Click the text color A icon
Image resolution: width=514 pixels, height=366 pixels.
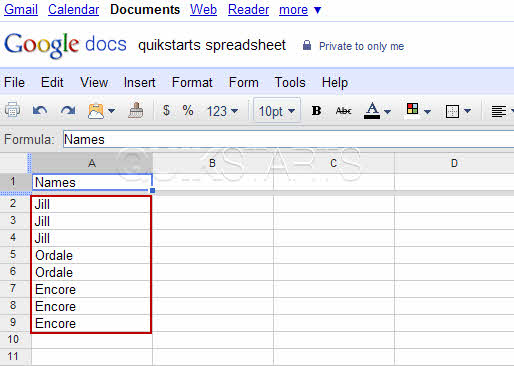pyautogui.click(x=372, y=110)
